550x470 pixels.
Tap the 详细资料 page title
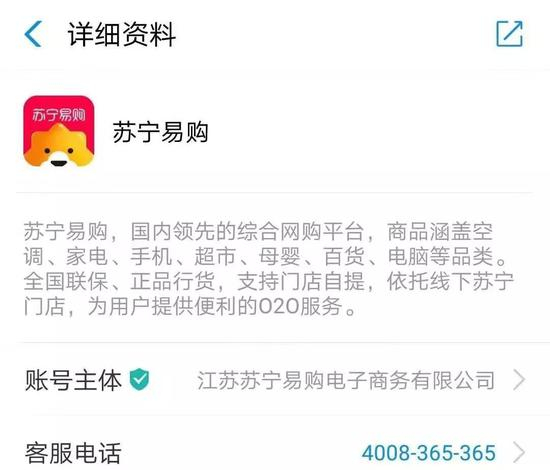(x=121, y=34)
